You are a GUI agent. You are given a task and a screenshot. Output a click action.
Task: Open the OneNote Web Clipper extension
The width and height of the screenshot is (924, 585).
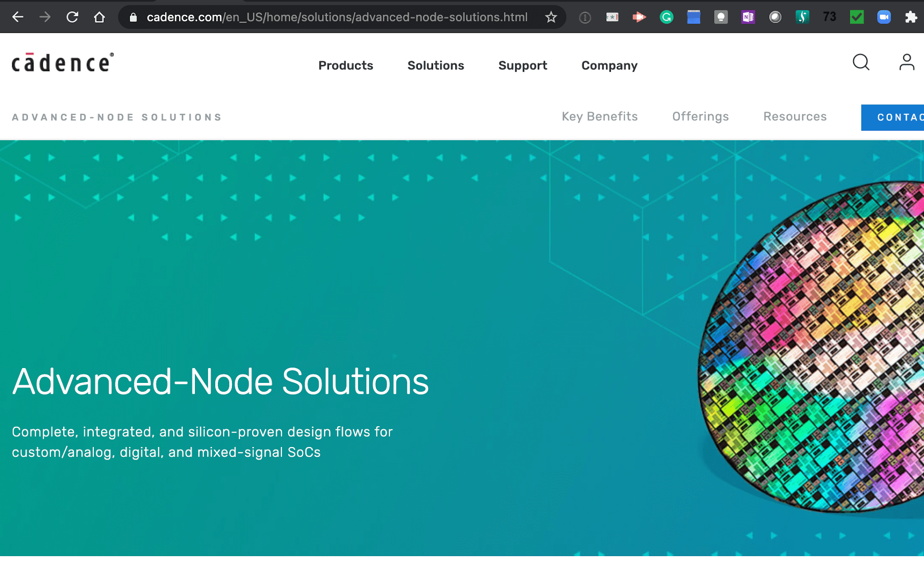point(748,17)
